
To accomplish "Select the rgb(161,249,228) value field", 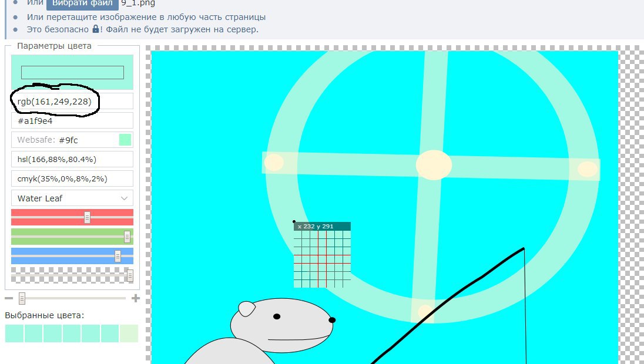I will [x=72, y=102].
